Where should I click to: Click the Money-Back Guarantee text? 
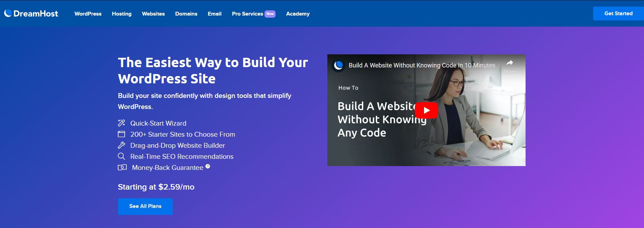coord(167,167)
